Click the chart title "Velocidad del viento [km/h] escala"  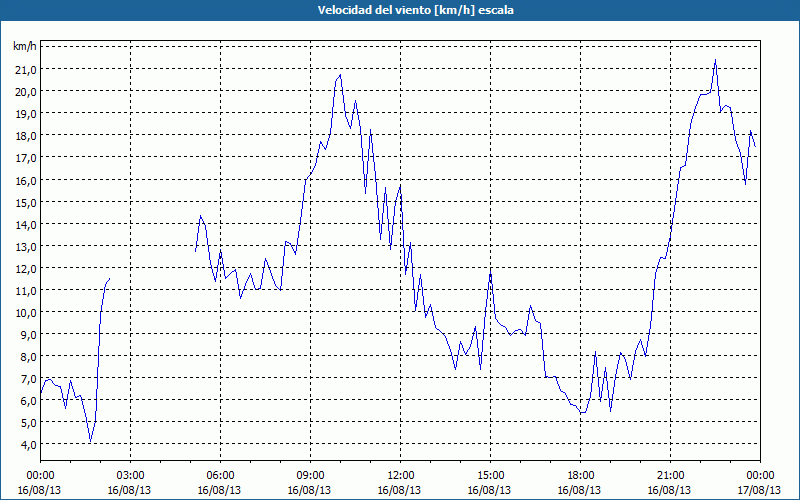415,10
